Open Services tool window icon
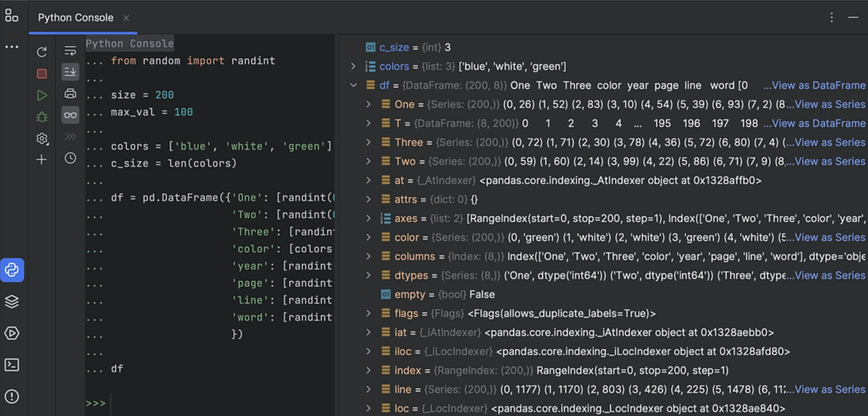868x416 pixels. tap(12, 333)
